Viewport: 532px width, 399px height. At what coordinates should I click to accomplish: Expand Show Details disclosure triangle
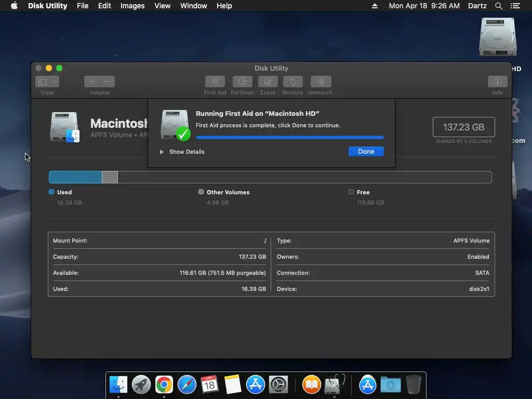pyautogui.click(x=162, y=152)
